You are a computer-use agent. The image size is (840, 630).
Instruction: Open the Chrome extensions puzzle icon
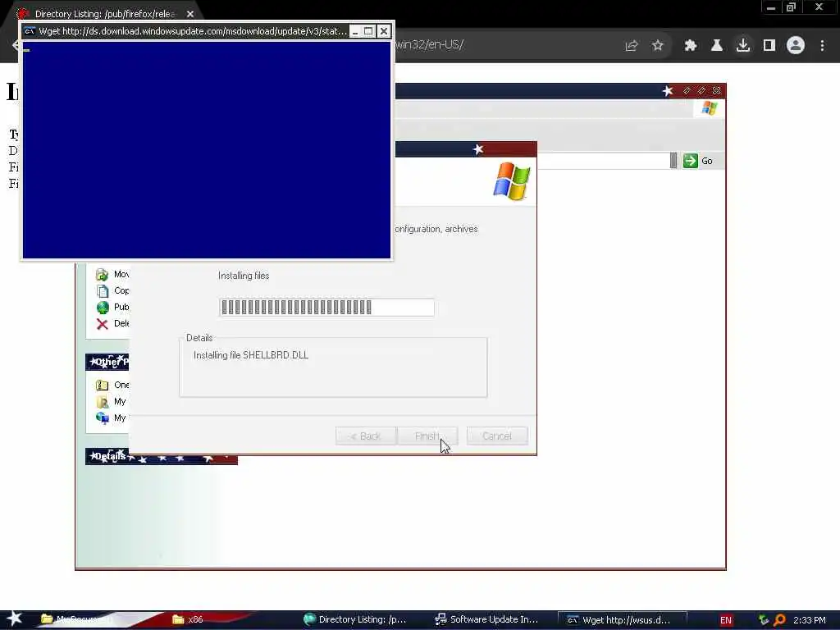pos(691,46)
